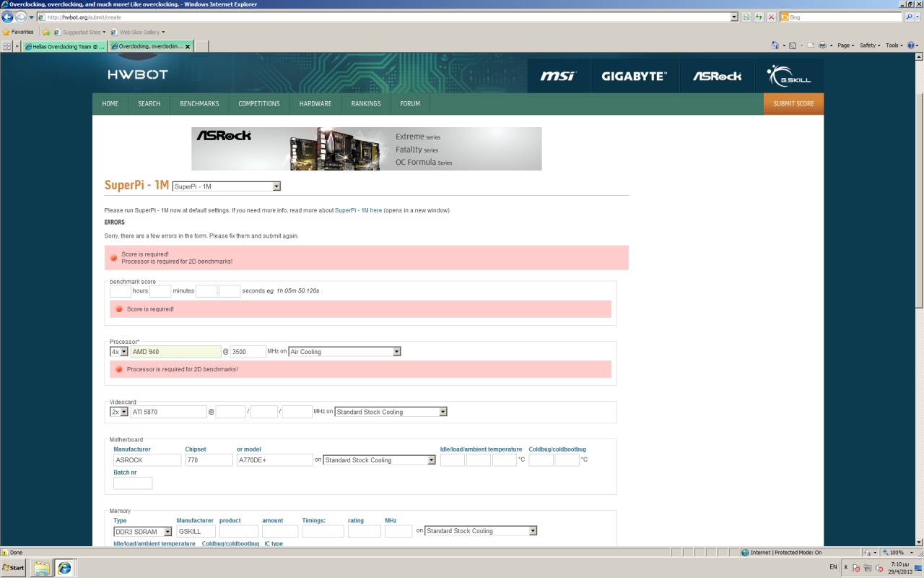Open the BENCHMARKS navigation item
This screenshot has height=578, width=924.
[x=199, y=104]
